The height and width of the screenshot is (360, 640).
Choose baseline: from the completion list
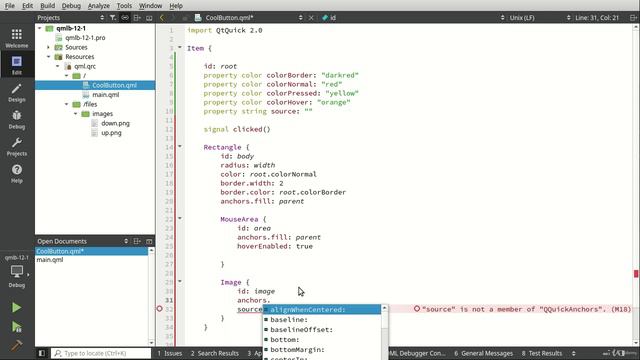[x=322, y=320]
